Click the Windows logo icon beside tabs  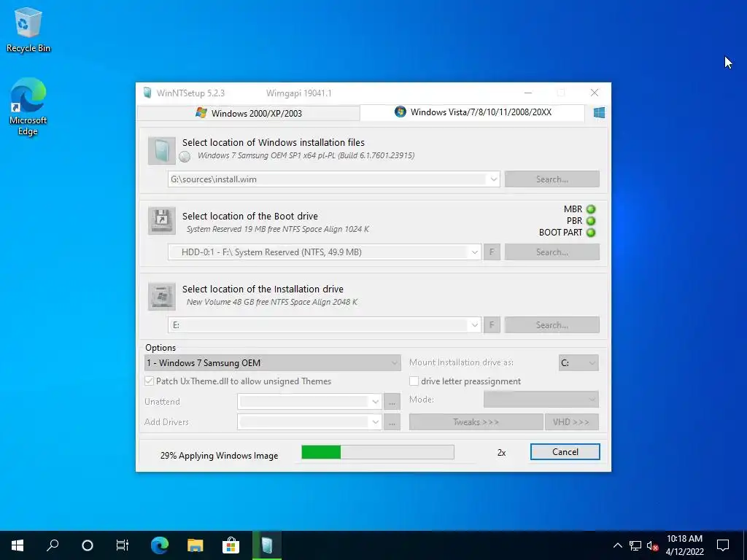coord(599,112)
